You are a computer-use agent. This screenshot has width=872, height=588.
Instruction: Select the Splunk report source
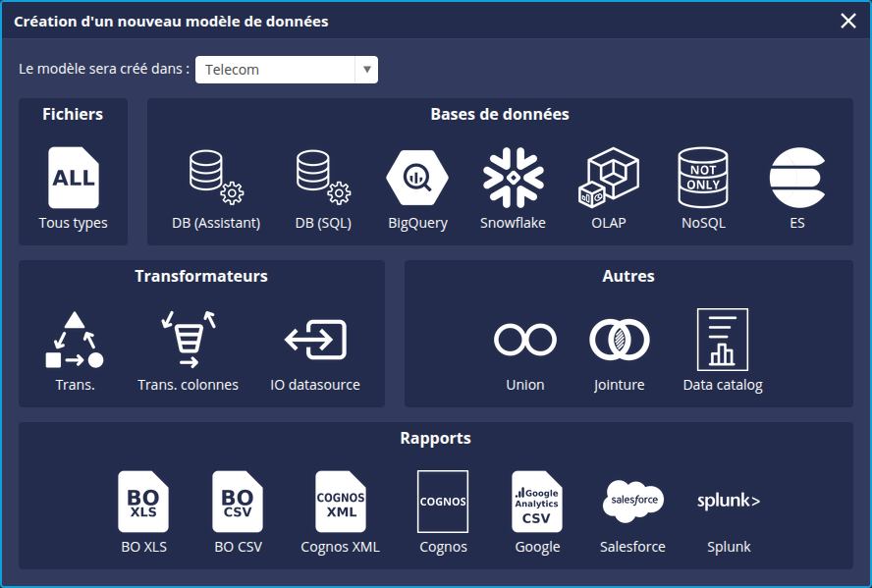(x=729, y=502)
